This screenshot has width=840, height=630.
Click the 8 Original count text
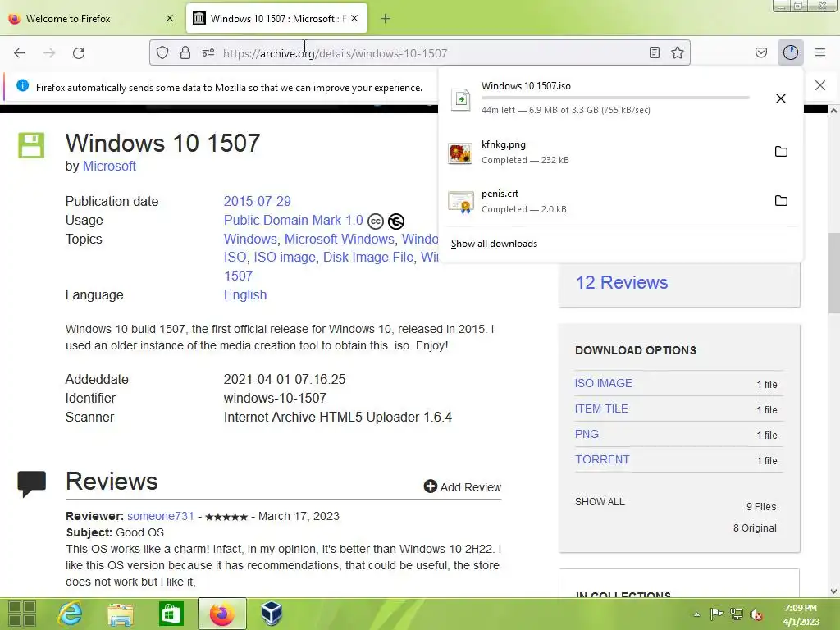pyautogui.click(x=755, y=528)
